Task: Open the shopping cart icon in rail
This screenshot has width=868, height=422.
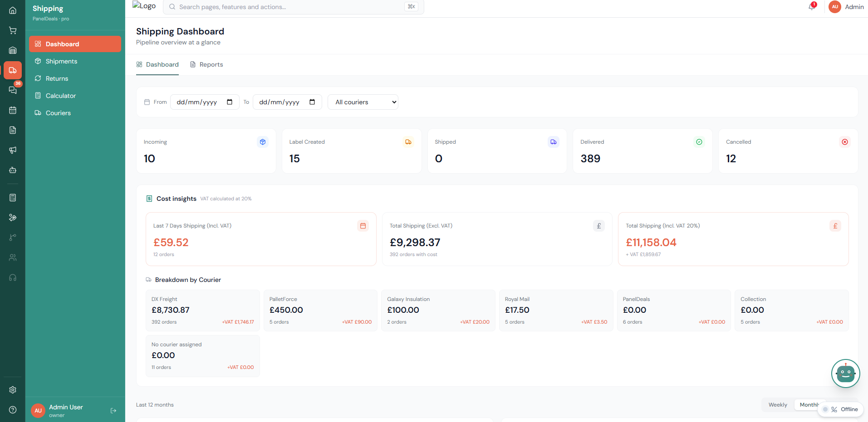Action: (13, 30)
